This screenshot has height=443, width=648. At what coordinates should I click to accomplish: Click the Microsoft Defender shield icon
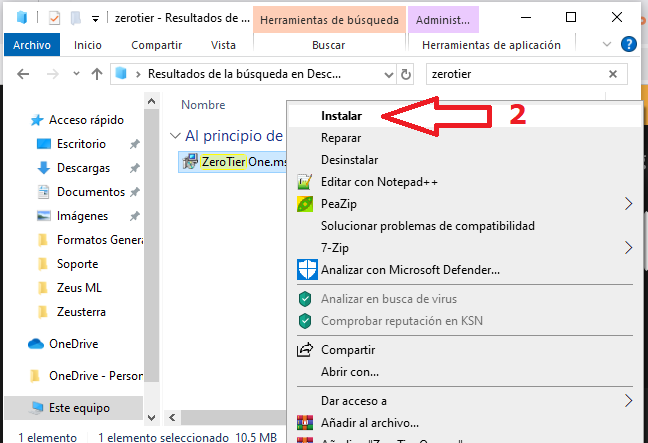point(307,269)
